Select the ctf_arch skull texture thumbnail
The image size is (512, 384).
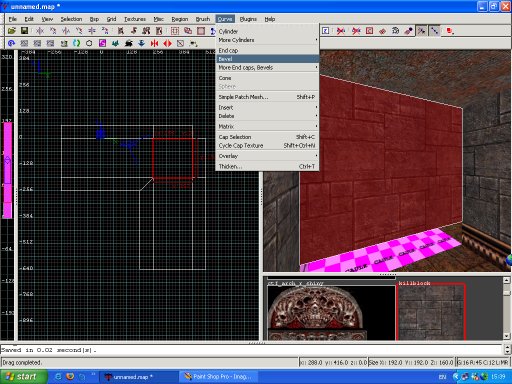tap(331, 313)
